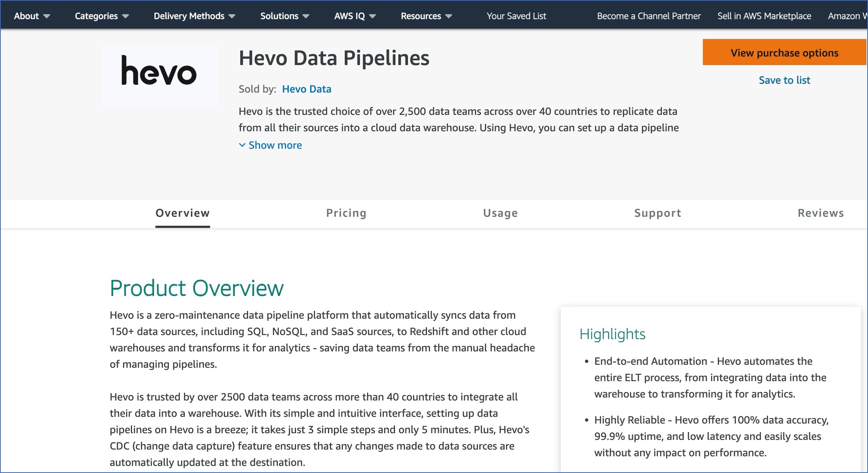Image resolution: width=868 pixels, height=473 pixels.
Task: Switch to the Pricing tab
Action: click(x=346, y=213)
